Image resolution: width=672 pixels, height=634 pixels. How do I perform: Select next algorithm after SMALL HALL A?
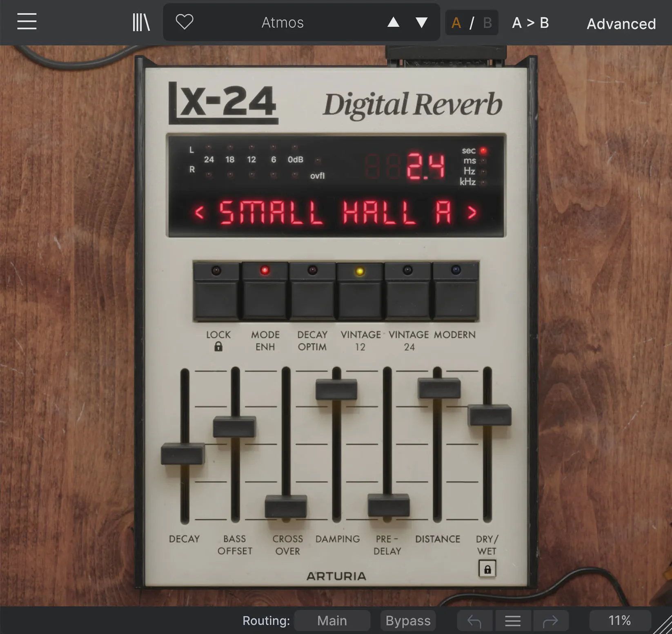pyautogui.click(x=472, y=212)
